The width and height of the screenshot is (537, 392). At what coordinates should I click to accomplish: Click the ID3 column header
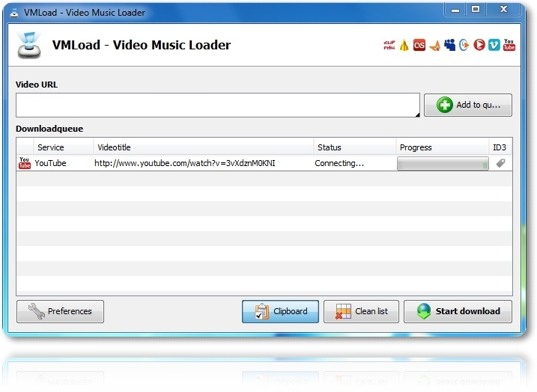coord(500,147)
